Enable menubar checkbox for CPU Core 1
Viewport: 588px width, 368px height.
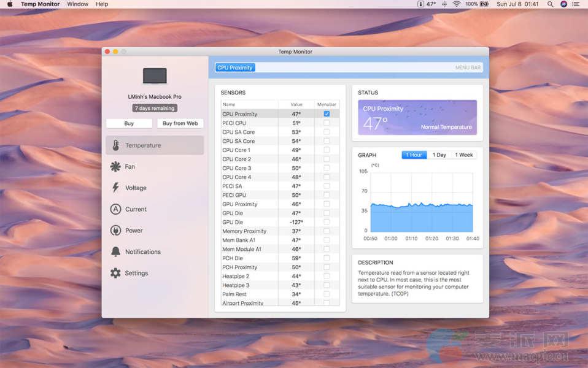coord(327,150)
